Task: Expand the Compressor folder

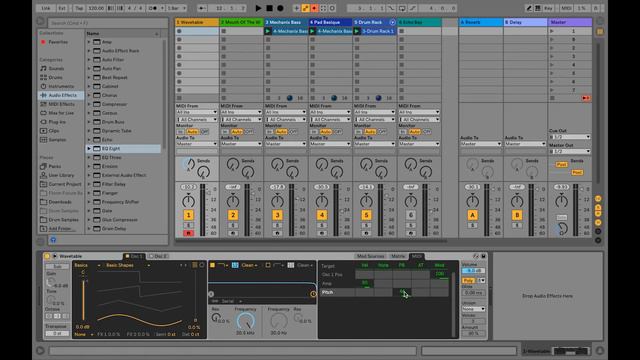Action: click(89, 104)
